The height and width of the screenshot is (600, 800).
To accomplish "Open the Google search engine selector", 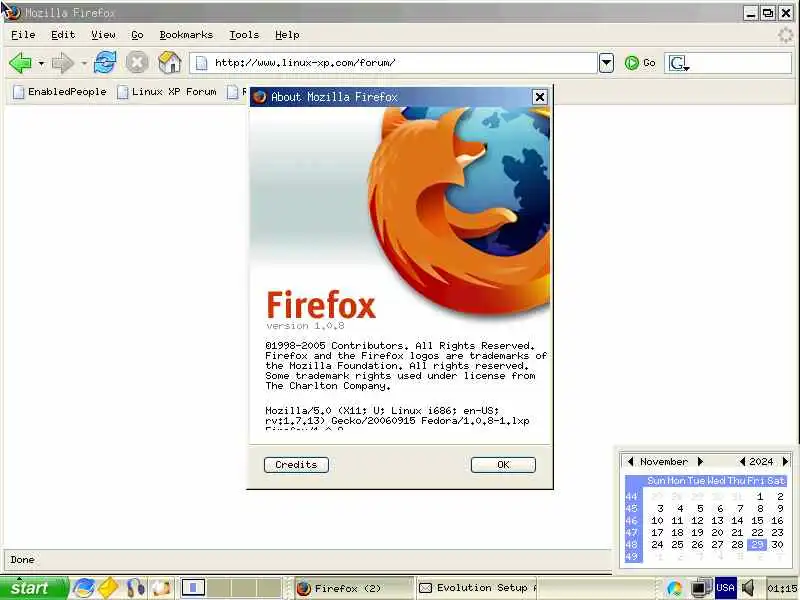I will [679, 63].
